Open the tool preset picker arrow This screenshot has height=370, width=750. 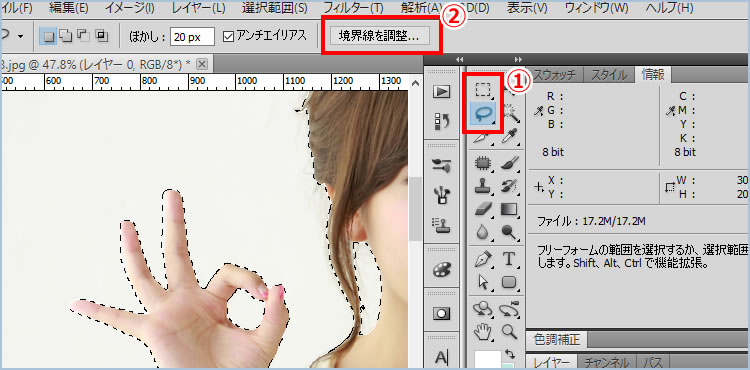pyautogui.click(x=21, y=36)
